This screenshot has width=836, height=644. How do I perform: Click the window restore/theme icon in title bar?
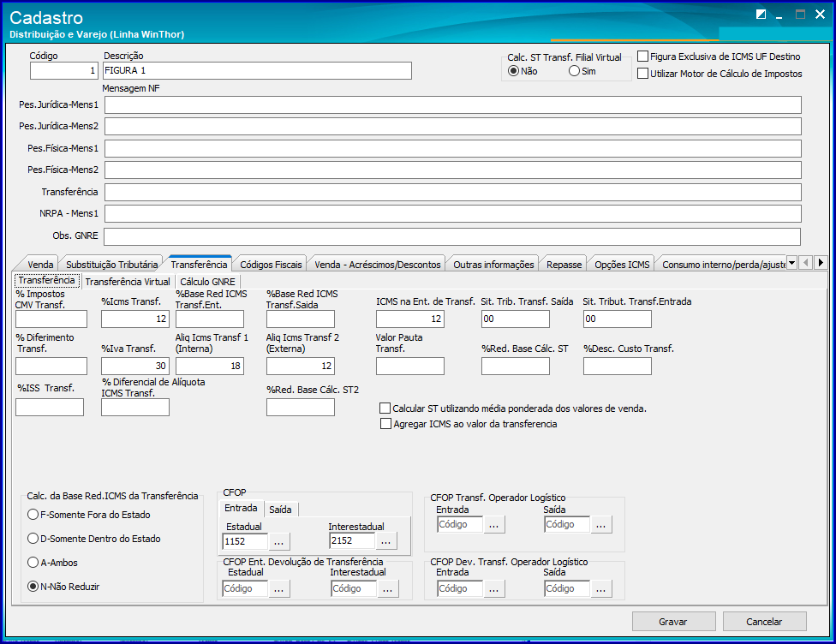pyautogui.click(x=761, y=15)
